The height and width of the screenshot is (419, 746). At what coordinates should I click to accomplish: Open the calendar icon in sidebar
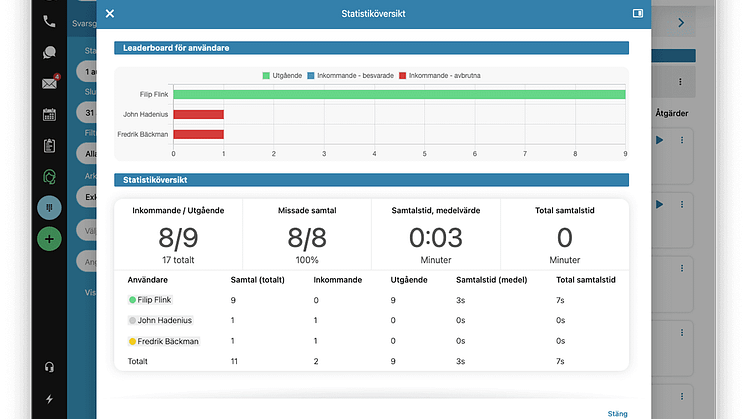coord(49,114)
